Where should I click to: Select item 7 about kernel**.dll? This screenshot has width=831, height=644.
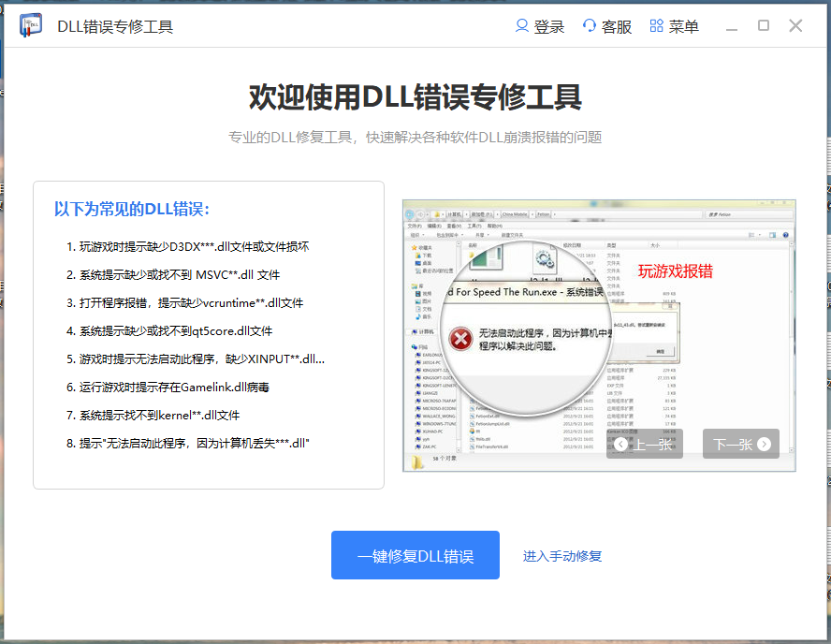pos(153,415)
